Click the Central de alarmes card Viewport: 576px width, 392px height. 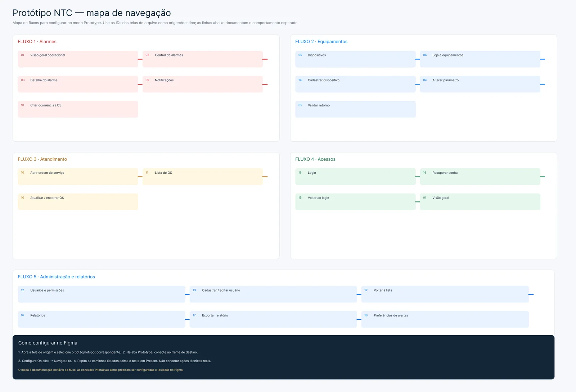[203, 59]
